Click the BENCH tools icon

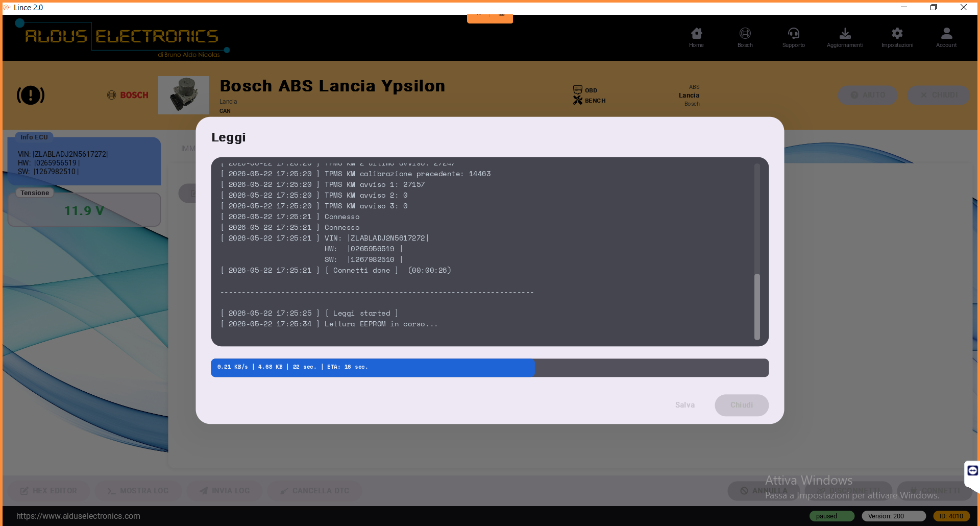pyautogui.click(x=577, y=100)
